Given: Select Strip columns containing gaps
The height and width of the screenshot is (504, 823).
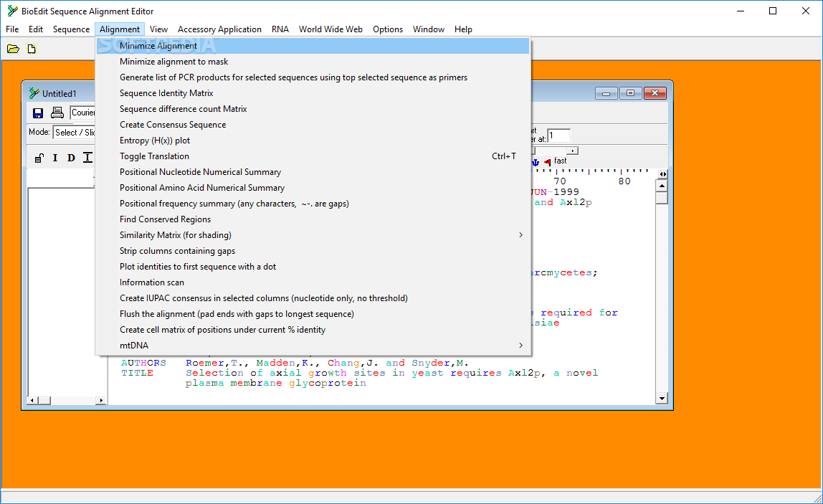Looking at the screenshot, I should (x=313, y=251).
